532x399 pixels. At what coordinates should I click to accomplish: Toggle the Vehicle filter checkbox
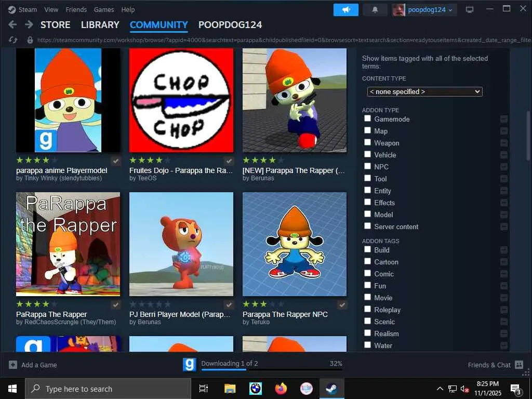(367, 154)
